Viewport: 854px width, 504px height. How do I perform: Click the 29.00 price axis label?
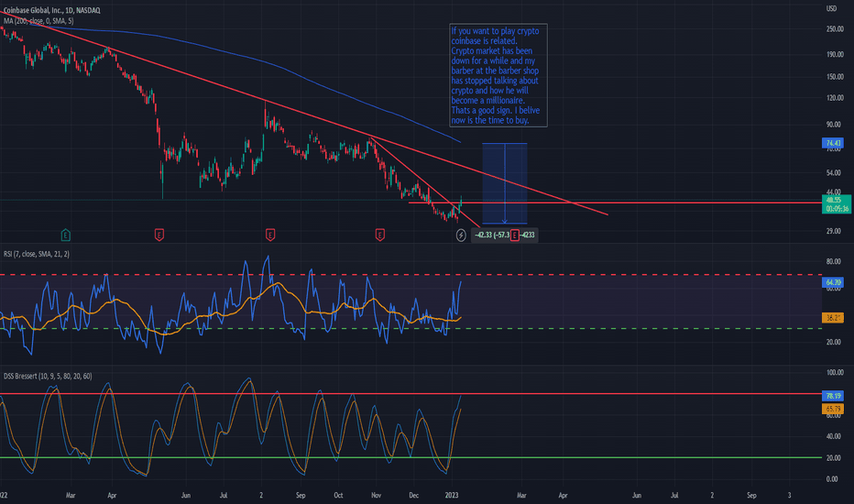point(833,231)
